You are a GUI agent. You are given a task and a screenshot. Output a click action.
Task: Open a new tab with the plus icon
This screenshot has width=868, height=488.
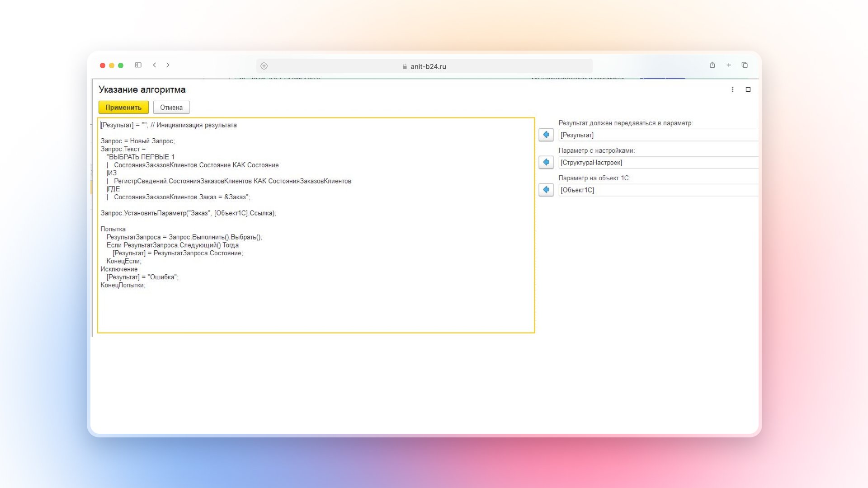pyautogui.click(x=729, y=65)
